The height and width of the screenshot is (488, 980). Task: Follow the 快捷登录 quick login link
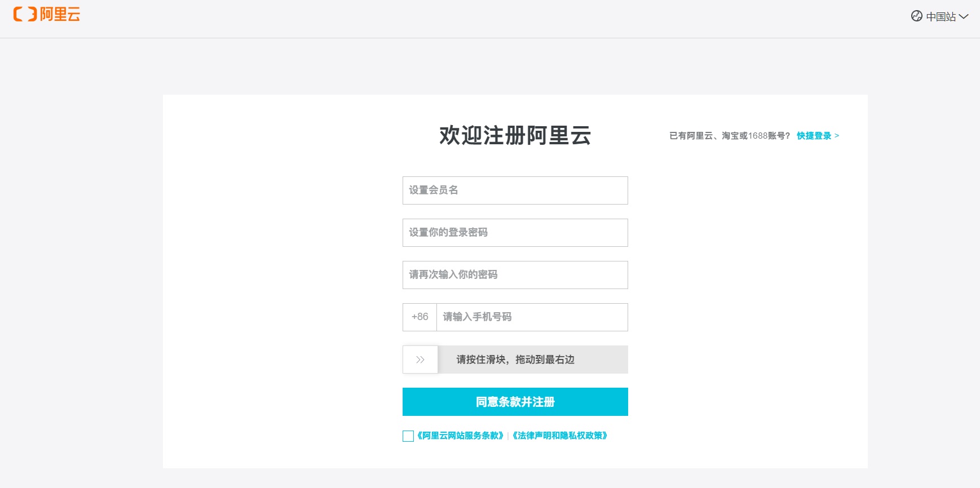[x=818, y=136]
